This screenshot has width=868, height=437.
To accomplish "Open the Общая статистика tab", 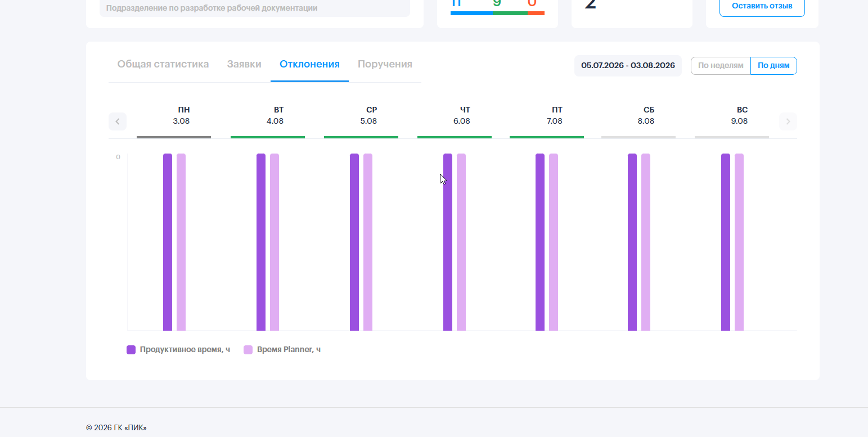I will 163,64.
